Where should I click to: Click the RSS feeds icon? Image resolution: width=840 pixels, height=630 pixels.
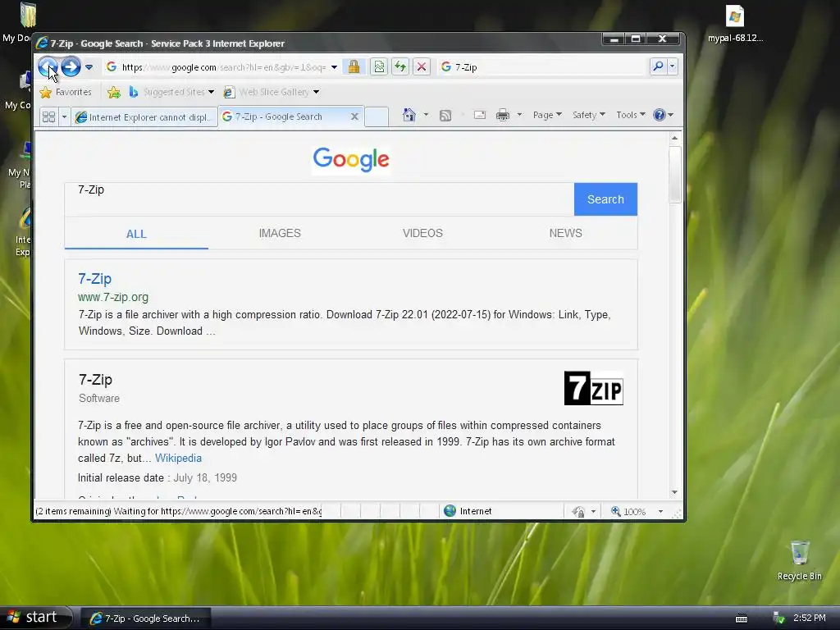point(445,115)
